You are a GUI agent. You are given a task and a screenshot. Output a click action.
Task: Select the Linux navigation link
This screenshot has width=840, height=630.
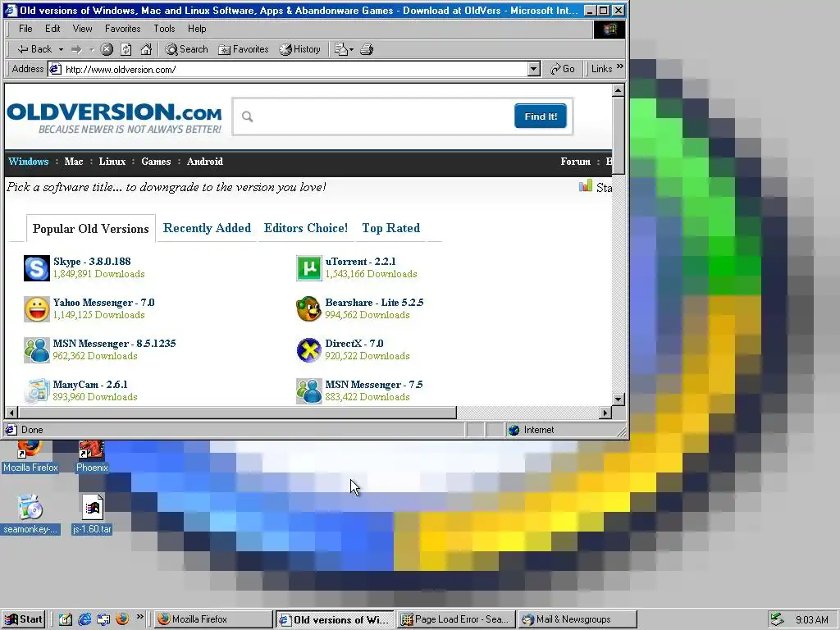(x=112, y=162)
